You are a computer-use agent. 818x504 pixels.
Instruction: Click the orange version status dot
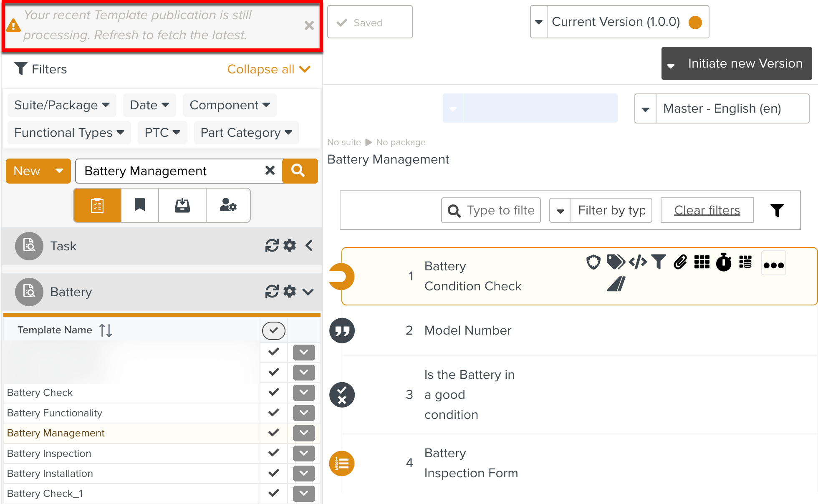click(695, 22)
